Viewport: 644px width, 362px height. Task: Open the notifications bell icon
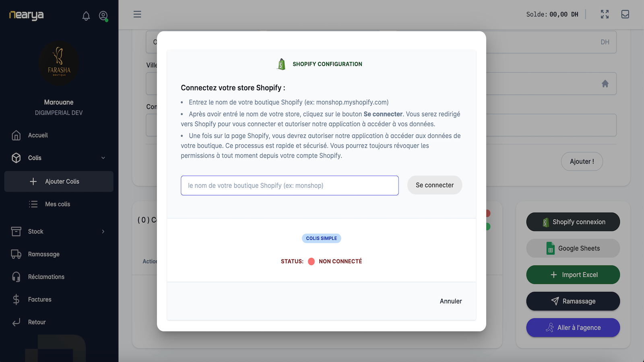[x=86, y=16]
